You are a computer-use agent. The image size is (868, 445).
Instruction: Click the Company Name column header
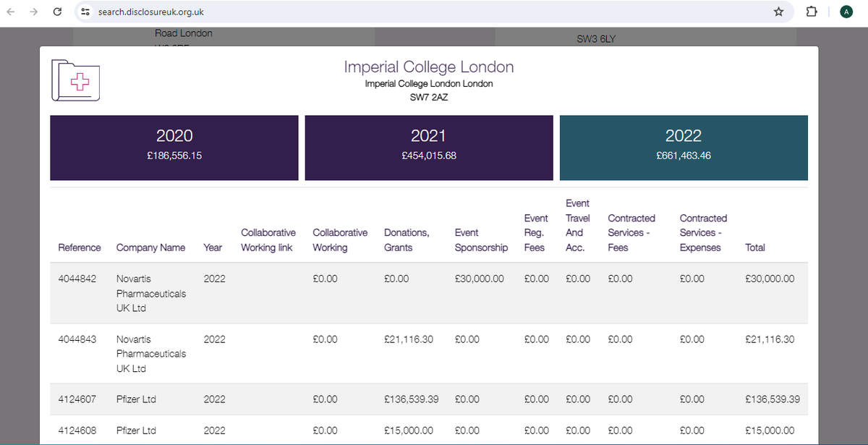150,247
